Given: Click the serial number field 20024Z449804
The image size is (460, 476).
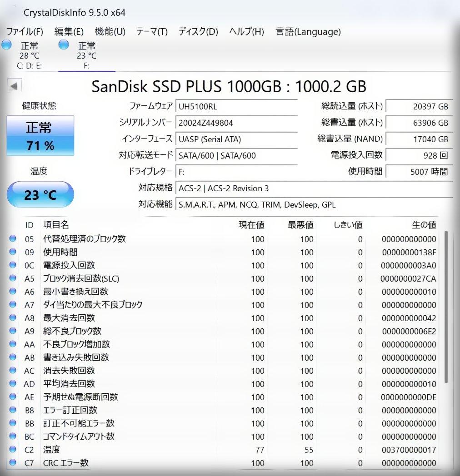Looking at the screenshot, I should pos(236,123).
